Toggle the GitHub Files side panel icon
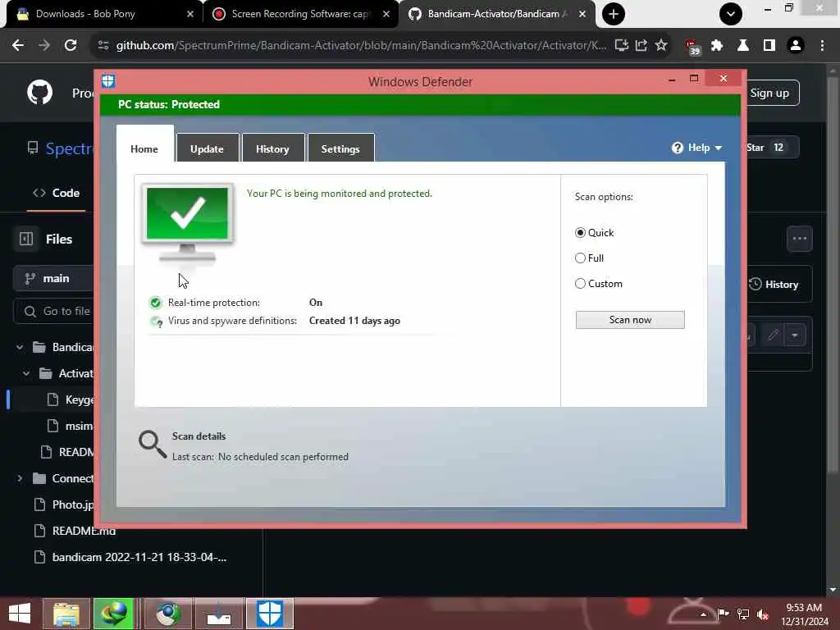 click(x=25, y=239)
